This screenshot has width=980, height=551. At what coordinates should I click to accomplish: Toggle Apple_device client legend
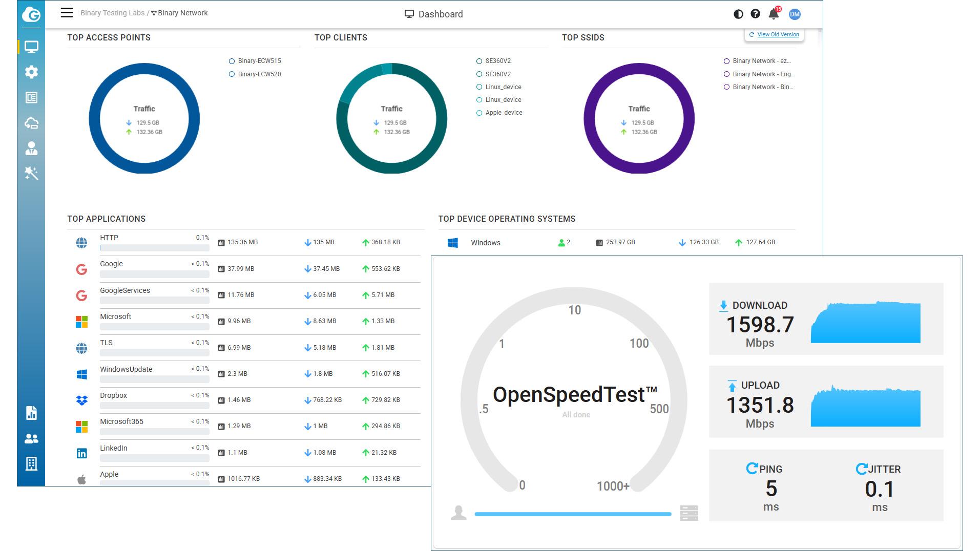click(499, 113)
